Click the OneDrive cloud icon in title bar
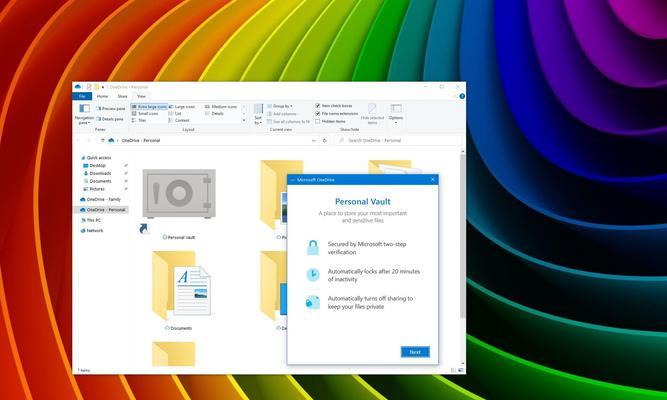The width and height of the screenshot is (667, 400). [x=78, y=87]
